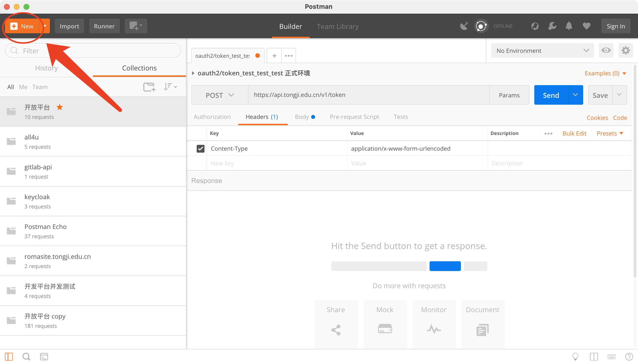Toggle the star on 开放平台 collection
This screenshot has width=638, height=364.
pyautogui.click(x=59, y=107)
